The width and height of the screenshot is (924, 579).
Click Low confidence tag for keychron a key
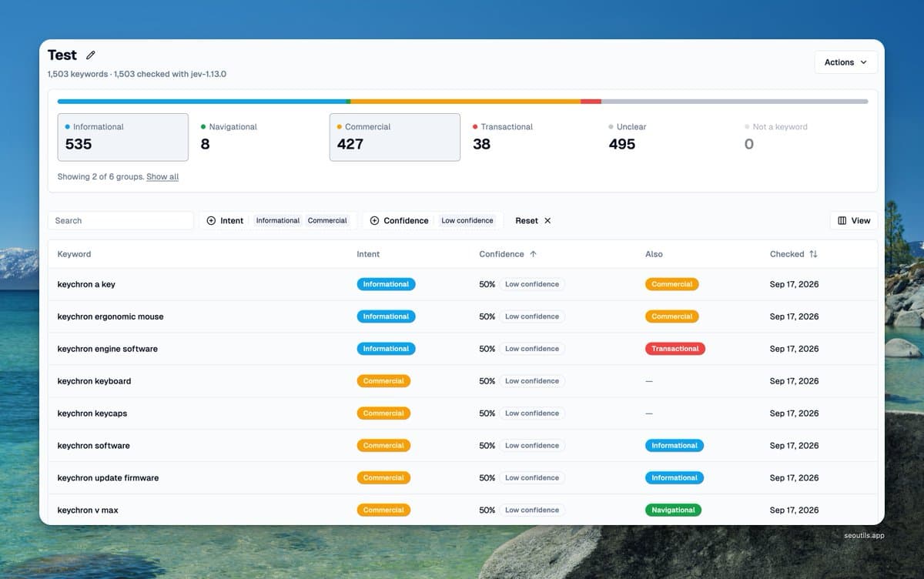click(532, 284)
